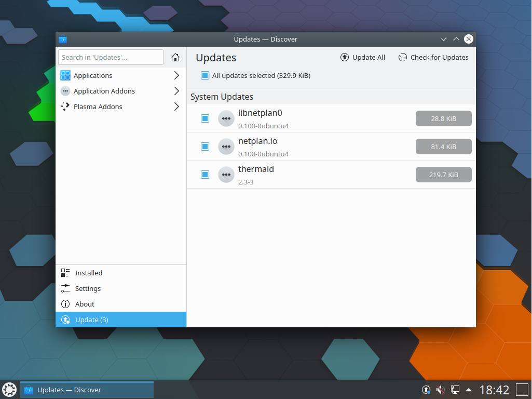
Task: Click the home icon beside the search box
Action: [175, 57]
